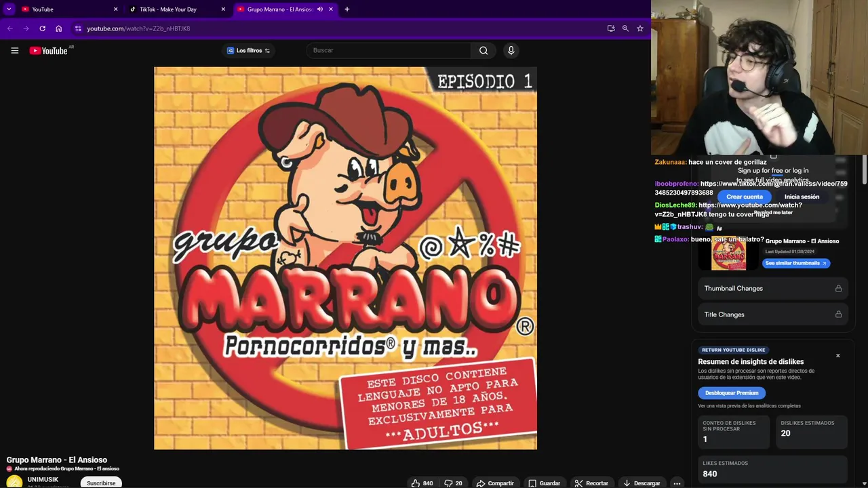Close the Grupo Marrano tab
Image resolution: width=868 pixels, height=488 pixels.
coord(331,9)
